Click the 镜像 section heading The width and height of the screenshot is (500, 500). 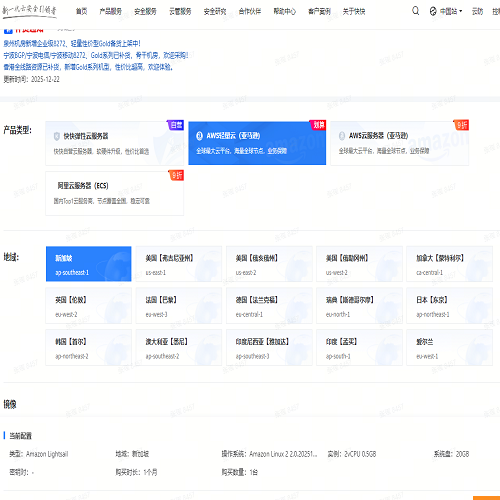pyautogui.click(x=10, y=404)
